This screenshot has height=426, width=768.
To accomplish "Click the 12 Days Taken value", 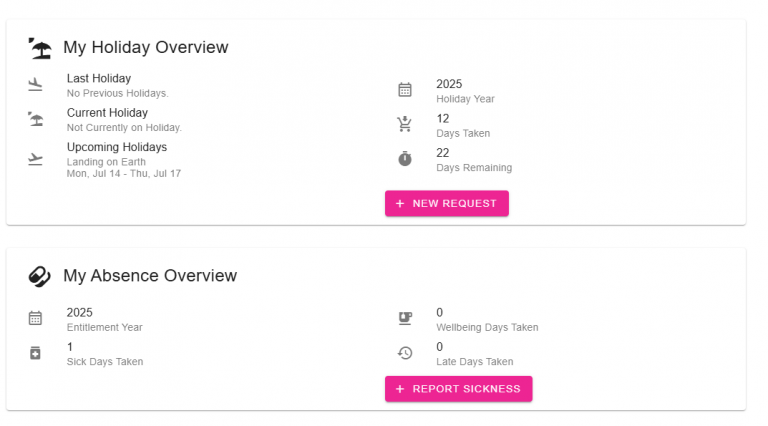I will point(443,118).
